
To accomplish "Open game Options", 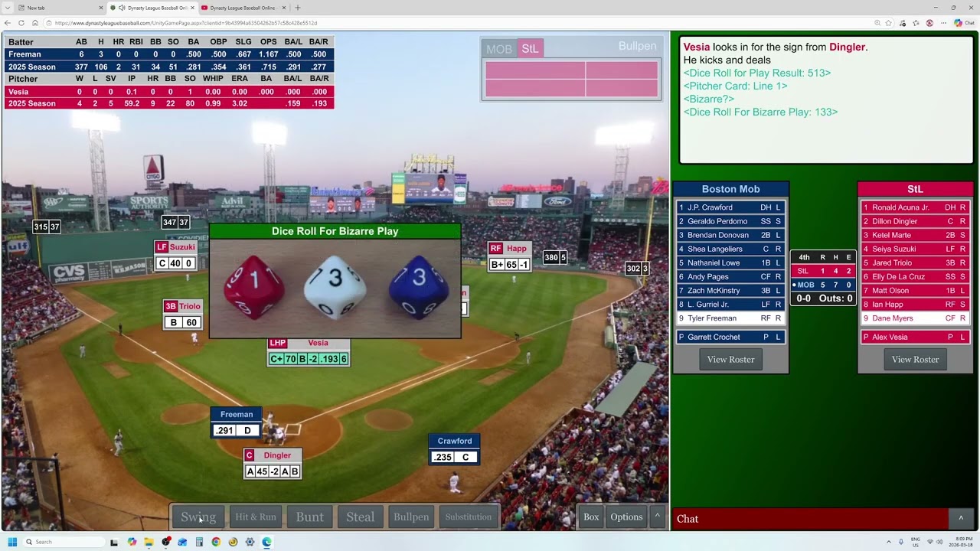I will pos(626,517).
